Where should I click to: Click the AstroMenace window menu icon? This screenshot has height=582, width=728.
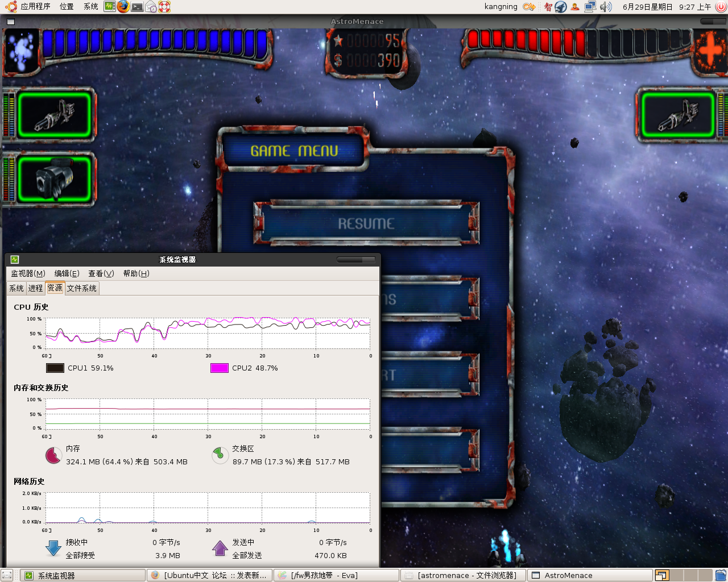pos(11,22)
